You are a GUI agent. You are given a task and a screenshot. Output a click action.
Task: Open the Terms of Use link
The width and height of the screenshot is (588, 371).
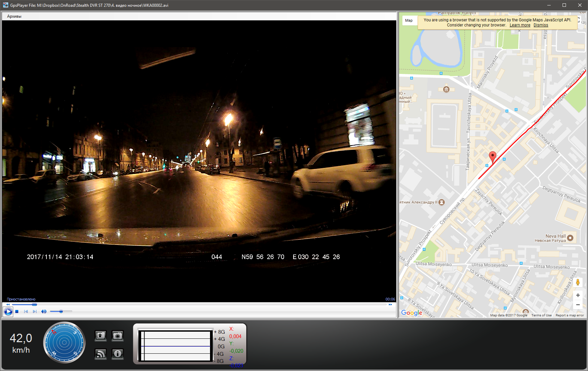[x=542, y=315]
